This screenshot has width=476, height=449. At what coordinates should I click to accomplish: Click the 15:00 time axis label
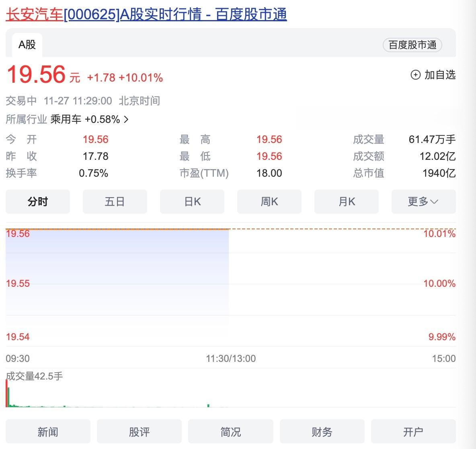tap(444, 358)
